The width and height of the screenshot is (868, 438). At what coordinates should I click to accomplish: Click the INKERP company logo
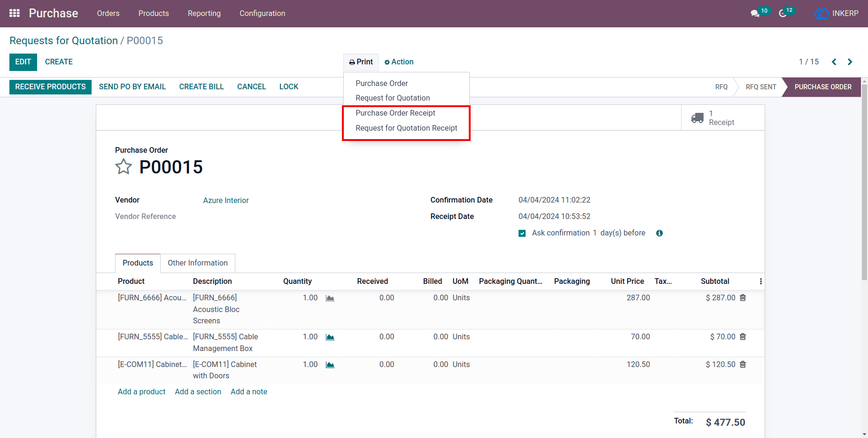822,13
